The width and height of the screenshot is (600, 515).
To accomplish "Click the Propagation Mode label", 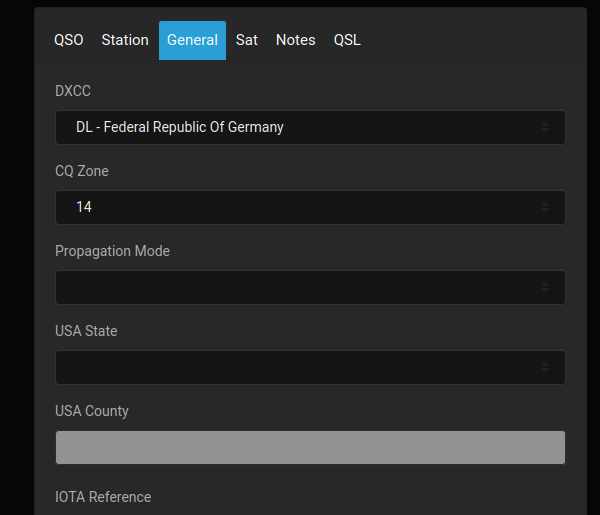I will pyautogui.click(x=112, y=251).
